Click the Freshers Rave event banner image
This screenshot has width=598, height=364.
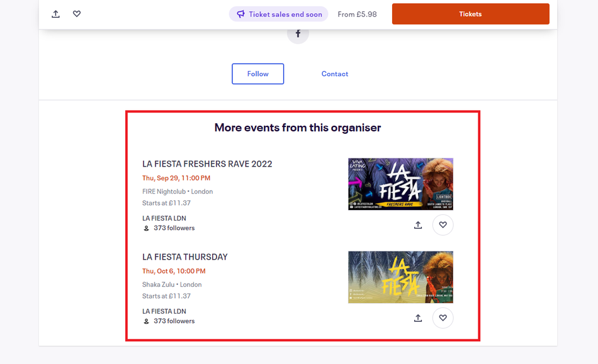(400, 184)
